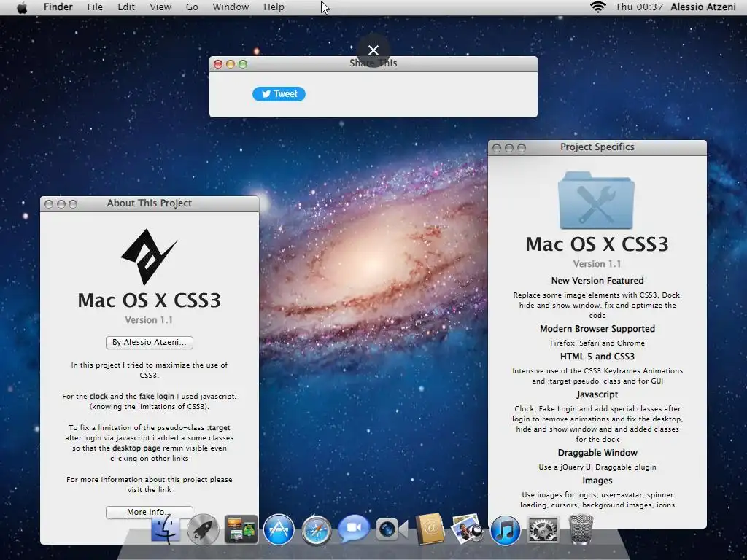Viewport: 747px width, 560px height.
Task: Click the More Info button
Action: (149, 512)
